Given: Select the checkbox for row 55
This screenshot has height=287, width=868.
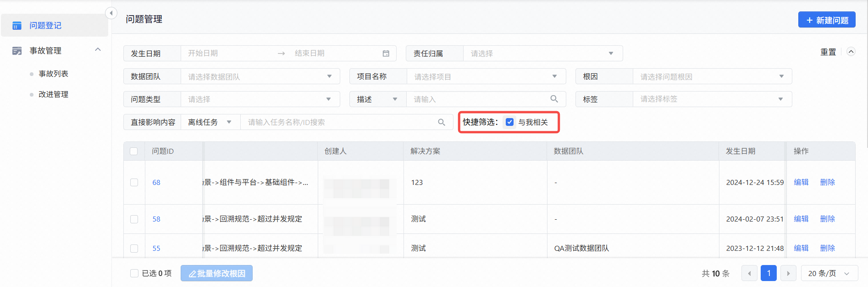Looking at the screenshot, I should (134, 248).
